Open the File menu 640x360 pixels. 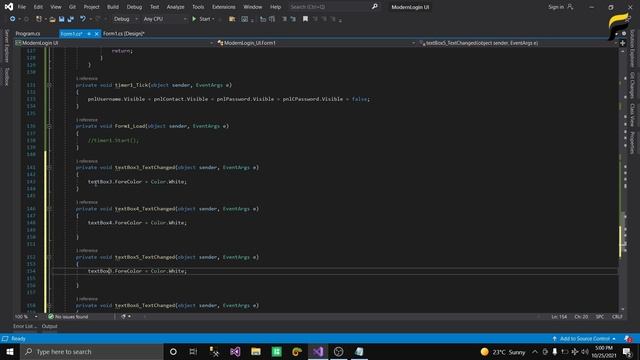[22, 7]
